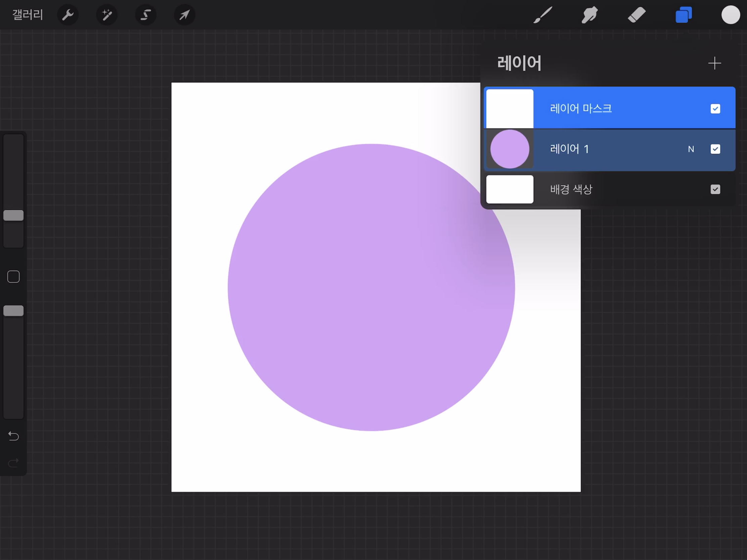Close the Layers panel via layers icon
This screenshot has width=747, height=560.
684,15
